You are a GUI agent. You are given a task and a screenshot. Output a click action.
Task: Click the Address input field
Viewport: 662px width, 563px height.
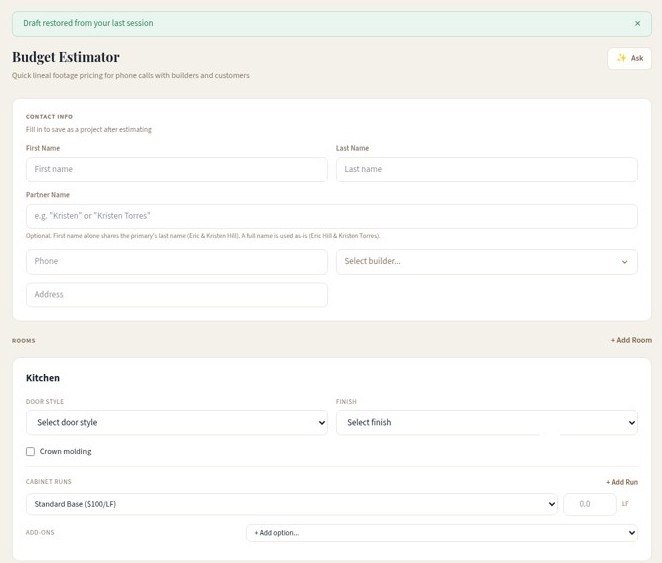pos(176,295)
